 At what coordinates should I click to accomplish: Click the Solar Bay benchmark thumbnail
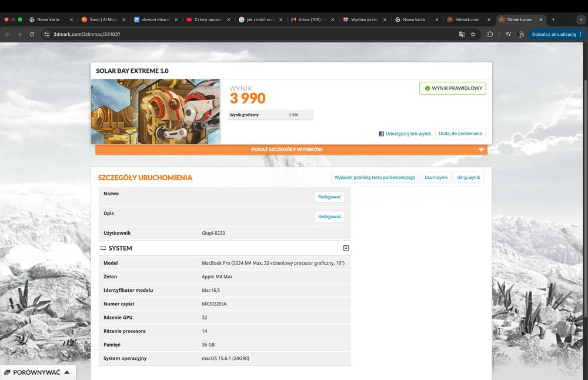tap(156, 111)
